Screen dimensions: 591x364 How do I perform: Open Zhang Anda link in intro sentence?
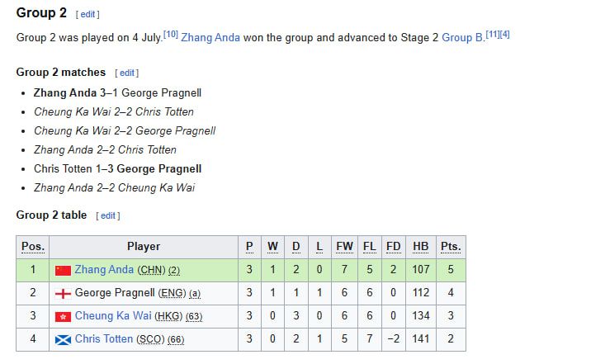pyautogui.click(x=210, y=38)
